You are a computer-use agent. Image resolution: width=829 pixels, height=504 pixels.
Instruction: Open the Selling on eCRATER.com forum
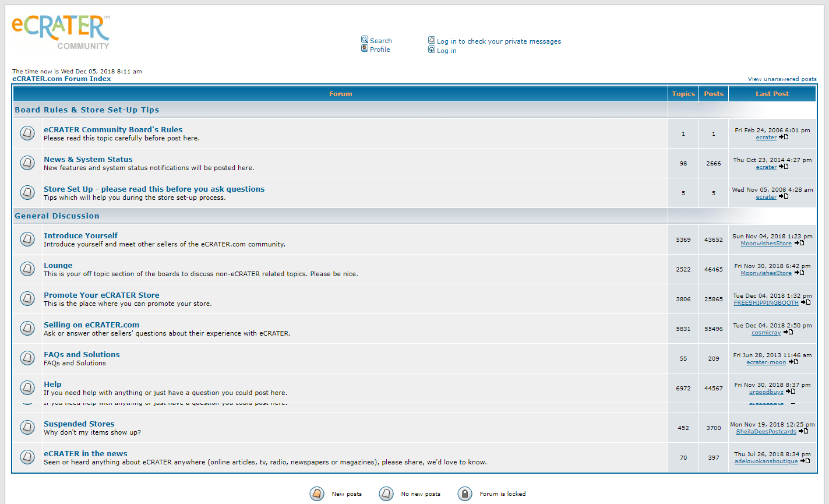pyautogui.click(x=91, y=325)
